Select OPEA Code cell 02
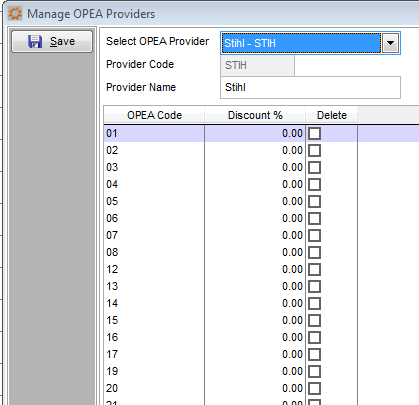Screen dimensions: 419x405 click(x=154, y=151)
